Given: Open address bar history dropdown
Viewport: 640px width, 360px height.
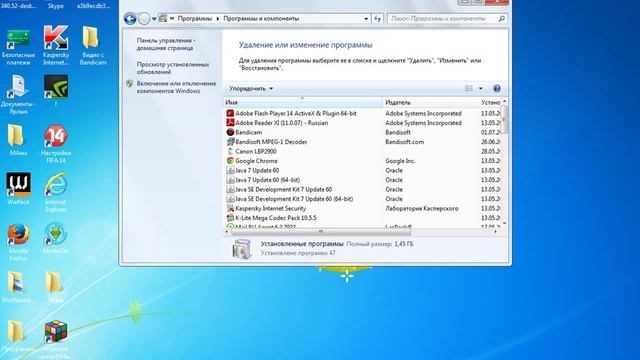Looking at the screenshot, I should click(x=366, y=19).
